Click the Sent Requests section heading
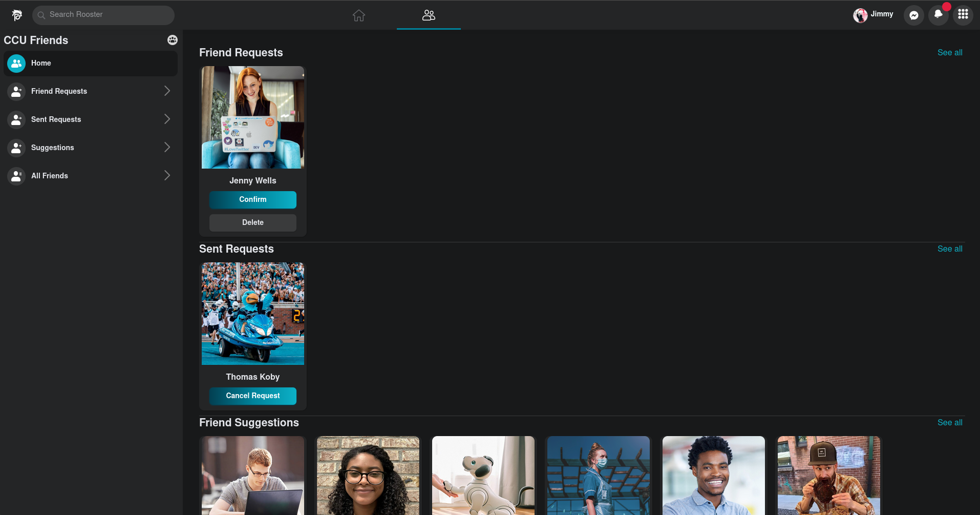This screenshot has height=515, width=980. [237, 249]
